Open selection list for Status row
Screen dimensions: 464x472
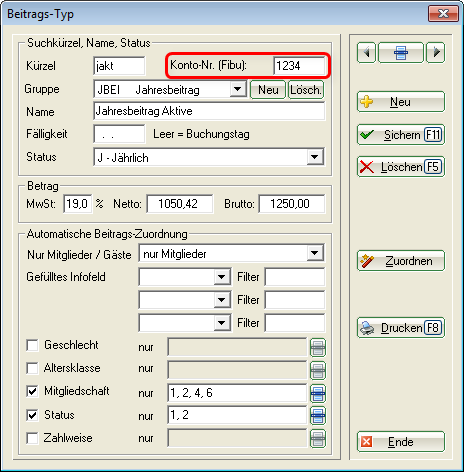(x=318, y=415)
